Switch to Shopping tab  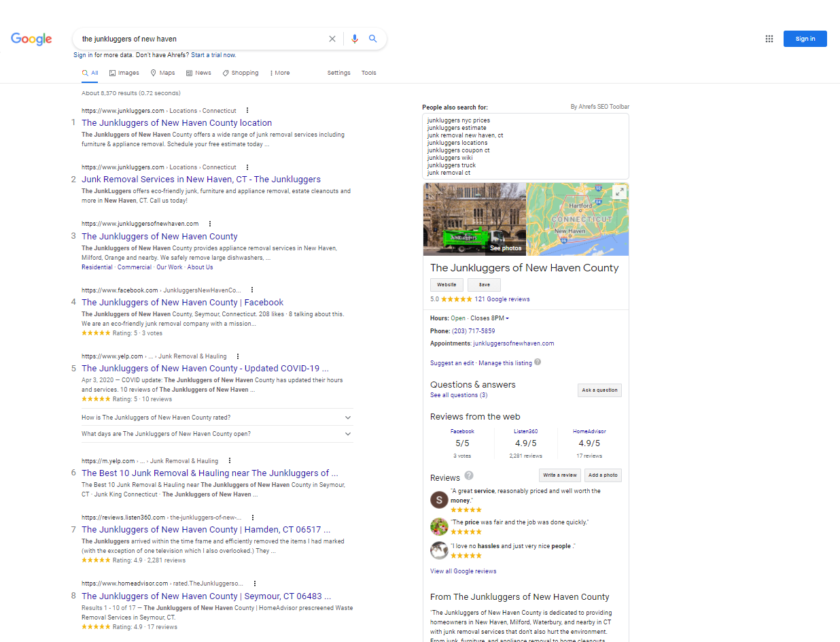click(x=241, y=73)
